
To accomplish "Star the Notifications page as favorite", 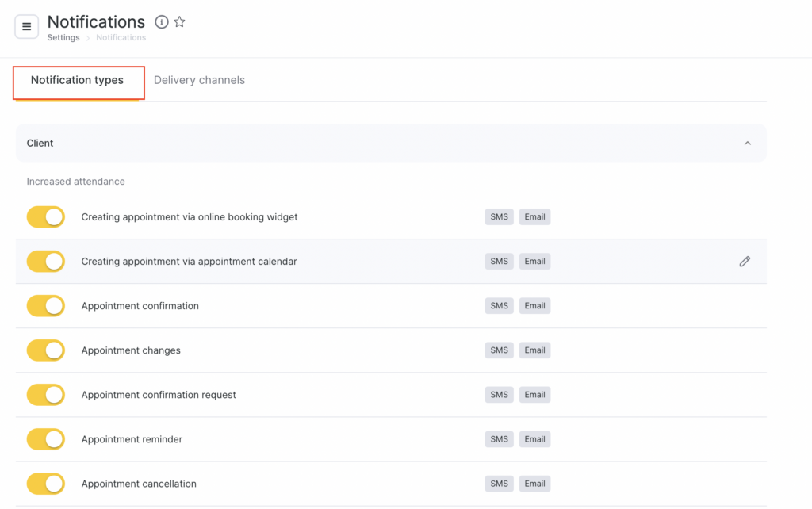I will click(x=180, y=22).
